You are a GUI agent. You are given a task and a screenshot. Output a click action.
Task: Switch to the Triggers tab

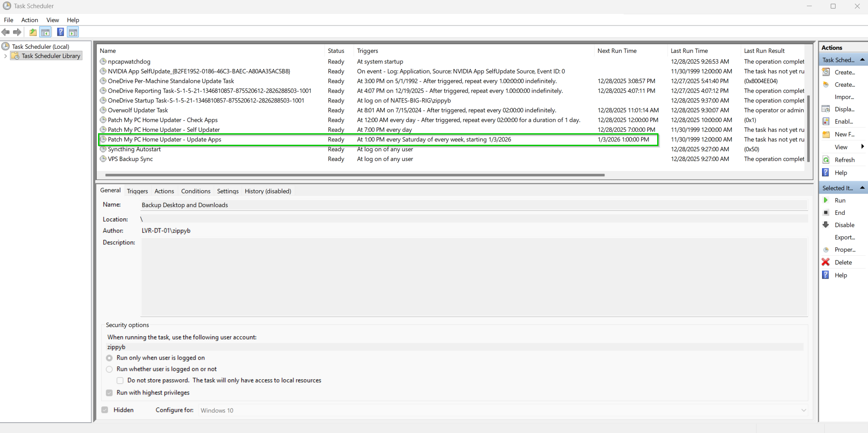pyautogui.click(x=137, y=191)
